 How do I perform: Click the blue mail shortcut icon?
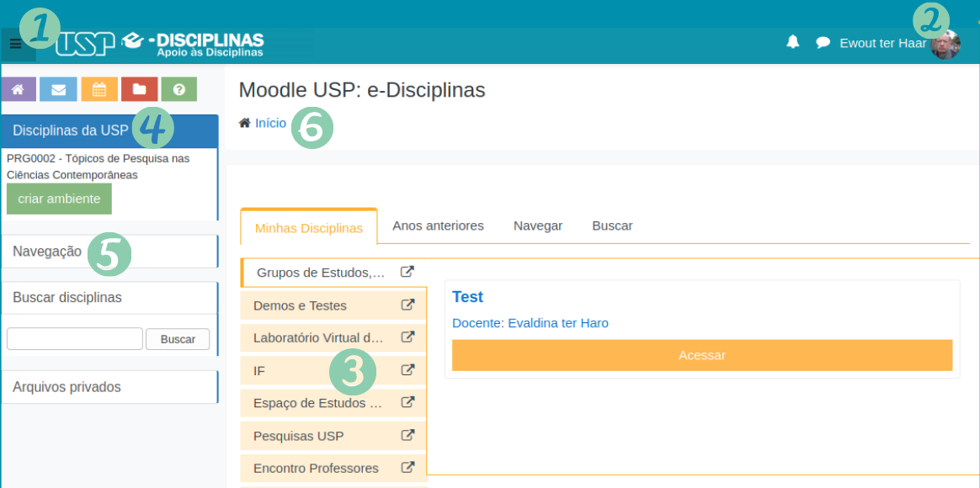(58, 89)
